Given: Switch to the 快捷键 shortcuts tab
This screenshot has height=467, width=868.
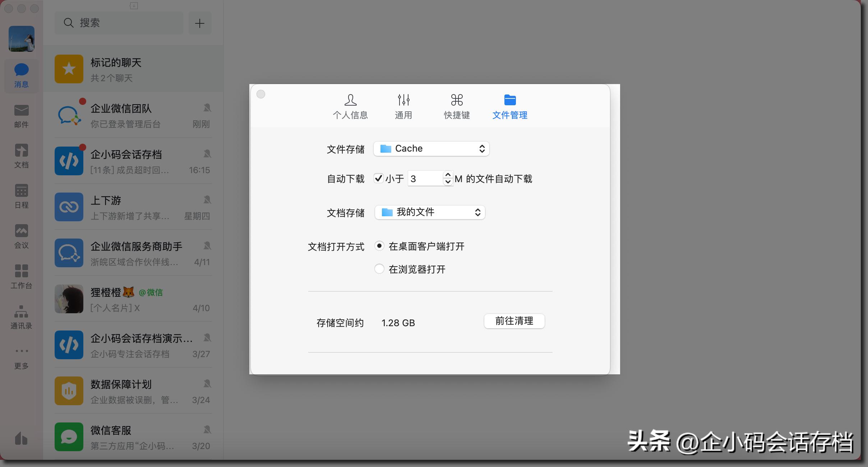Looking at the screenshot, I should 456,106.
